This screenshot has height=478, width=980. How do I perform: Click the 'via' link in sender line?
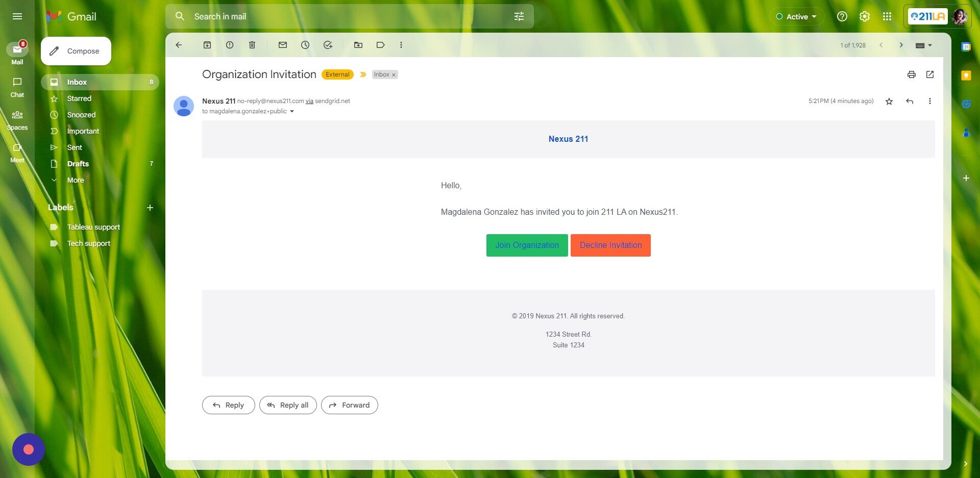[x=309, y=101]
